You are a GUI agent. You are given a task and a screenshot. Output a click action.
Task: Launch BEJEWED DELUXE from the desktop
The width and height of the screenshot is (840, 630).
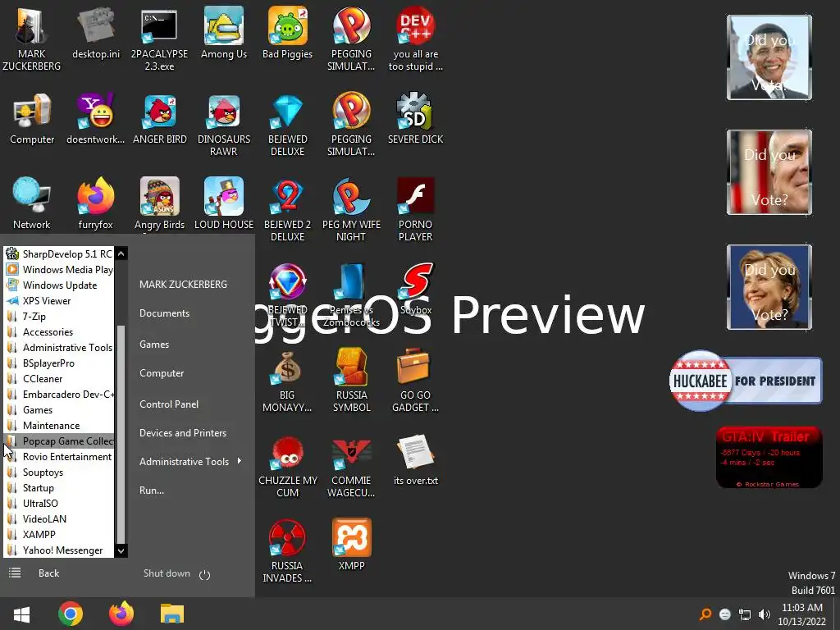coord(288,125)
